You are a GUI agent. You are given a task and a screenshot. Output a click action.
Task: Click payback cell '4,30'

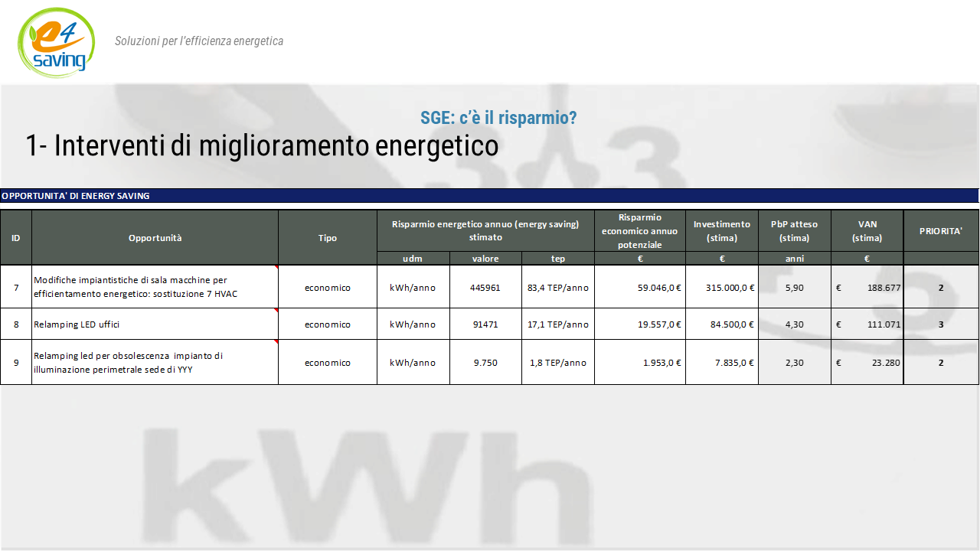795,324
